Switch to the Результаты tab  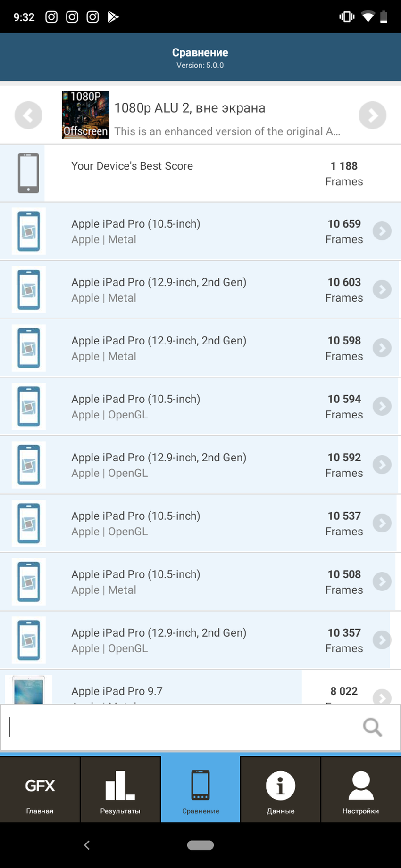[120, 790]
